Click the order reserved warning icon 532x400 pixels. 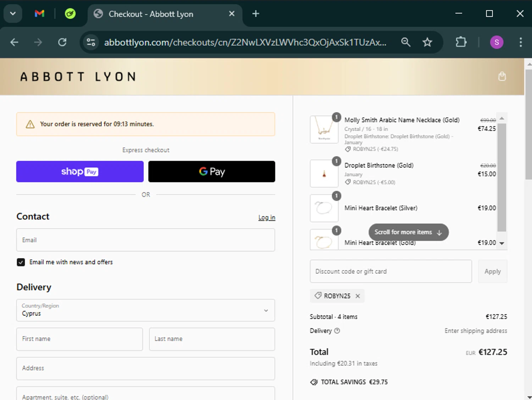click(30, 124)
